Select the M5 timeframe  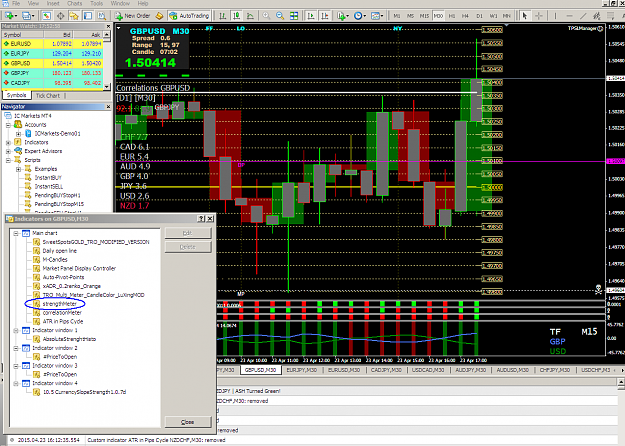click(x=411, y=16)
